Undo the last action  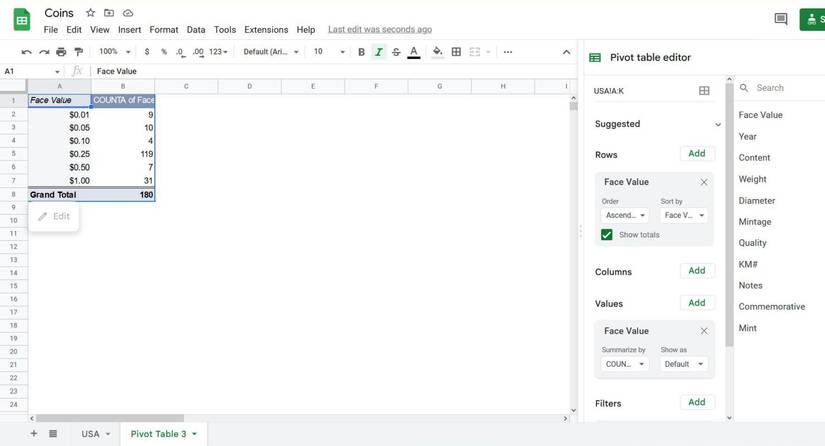click(26, 52)
